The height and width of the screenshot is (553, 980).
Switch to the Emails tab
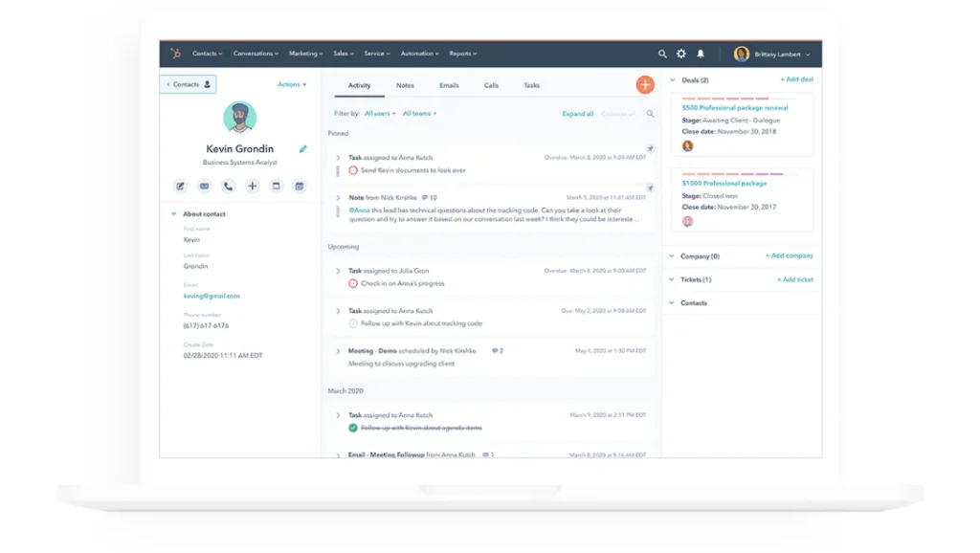tap(449, 85)
